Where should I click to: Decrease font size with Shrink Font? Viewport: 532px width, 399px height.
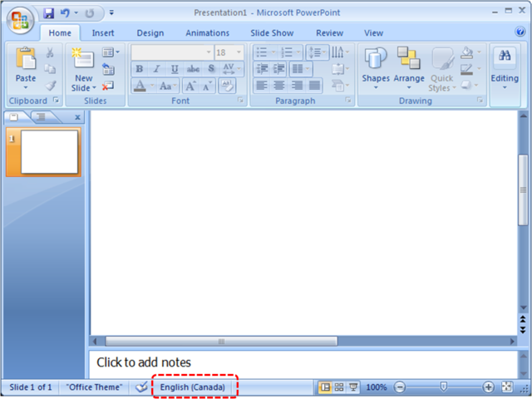click(x=207, y=86)
